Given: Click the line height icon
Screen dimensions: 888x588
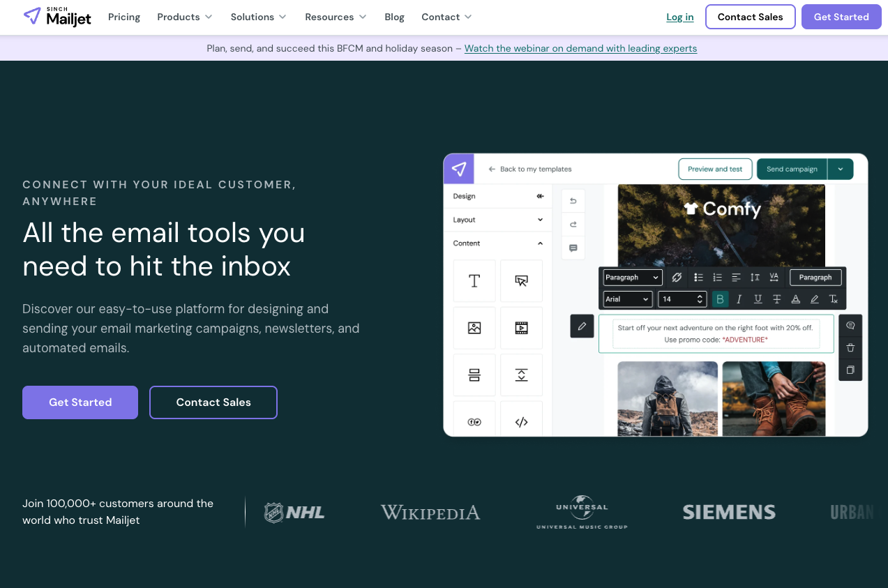Looking at the screenshot, I should [x=755, y=277].
